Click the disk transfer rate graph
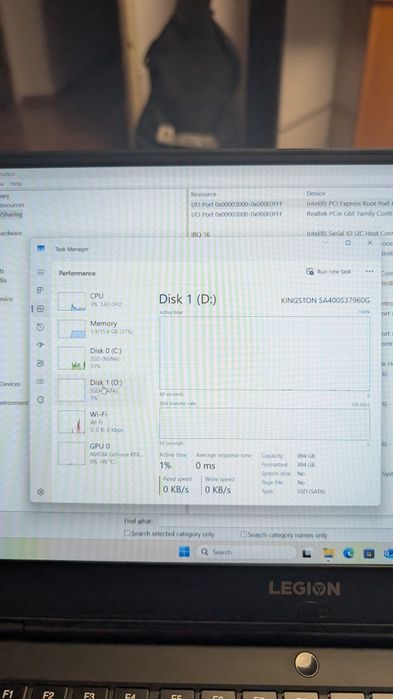The image size is (393, 699). coord(265,424)
